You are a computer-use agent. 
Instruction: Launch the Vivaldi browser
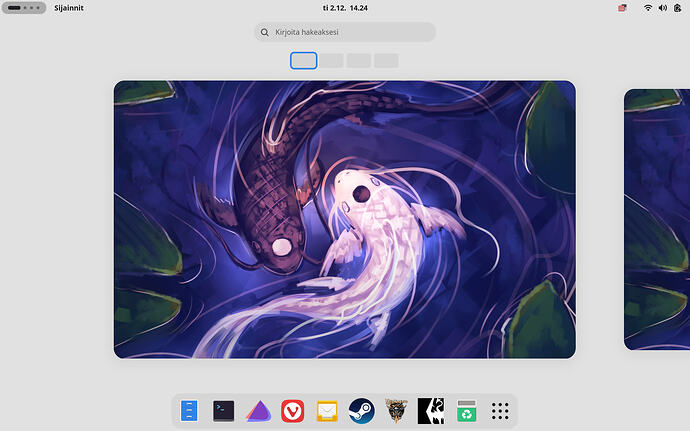click(292, 411)
